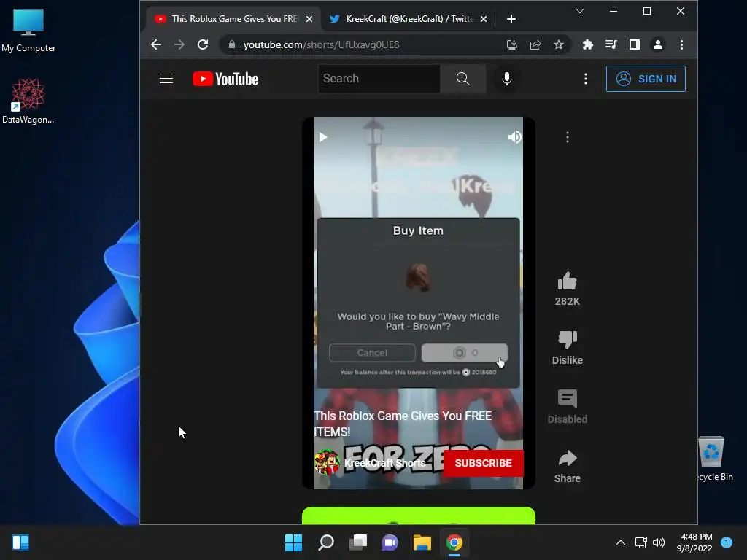
Task: Click the SIGN IN button
Action: (646, 79)
